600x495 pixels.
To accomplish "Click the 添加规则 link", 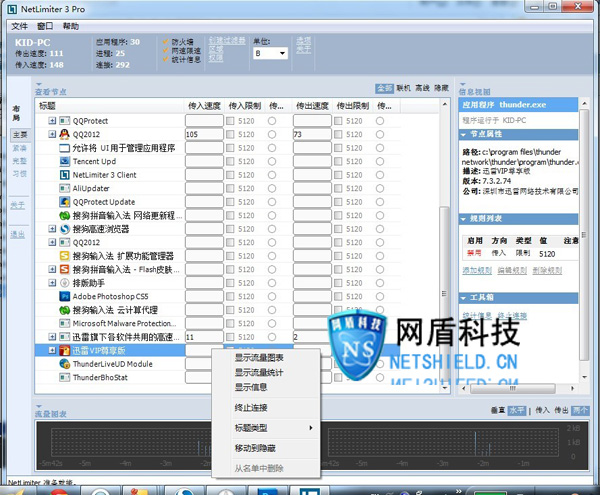I will (477, 270).
